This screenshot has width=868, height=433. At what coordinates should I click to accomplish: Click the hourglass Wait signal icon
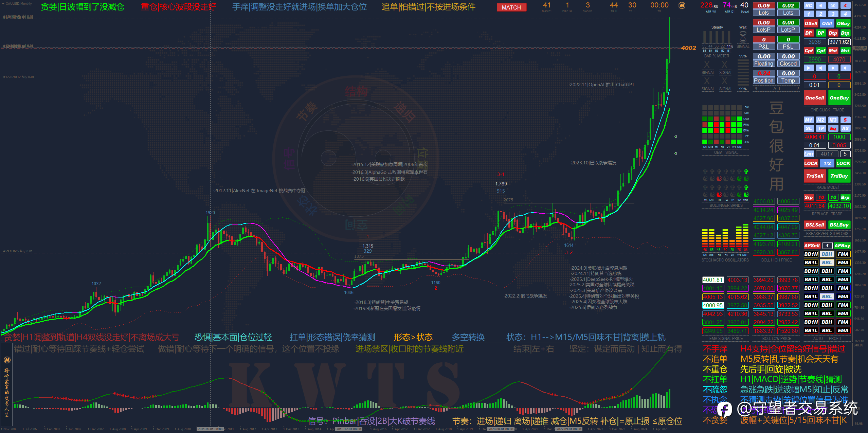click(743, 37)
